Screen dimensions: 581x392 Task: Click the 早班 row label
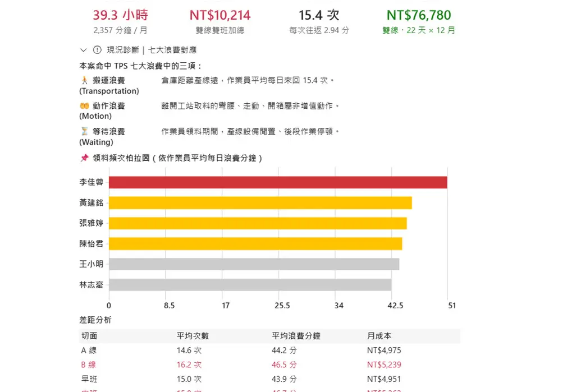[89, 380]
